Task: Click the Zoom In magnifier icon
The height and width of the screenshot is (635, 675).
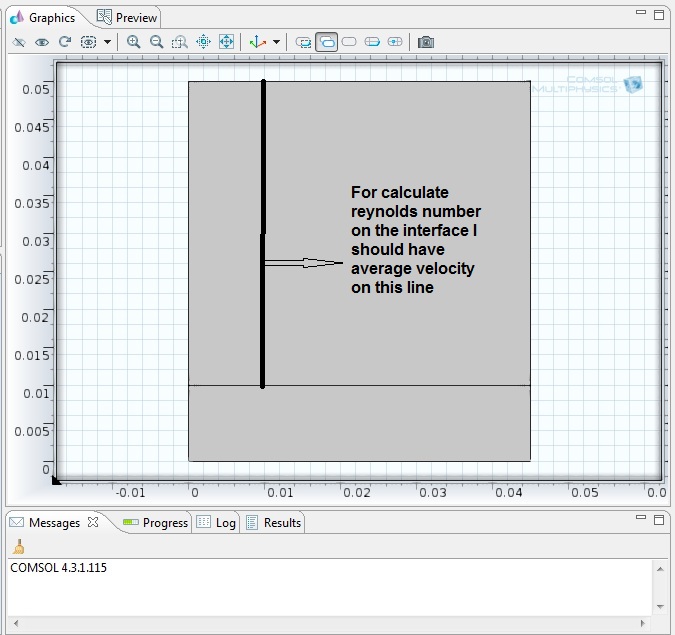Action: pyautogui.click(x=133, y=42)
